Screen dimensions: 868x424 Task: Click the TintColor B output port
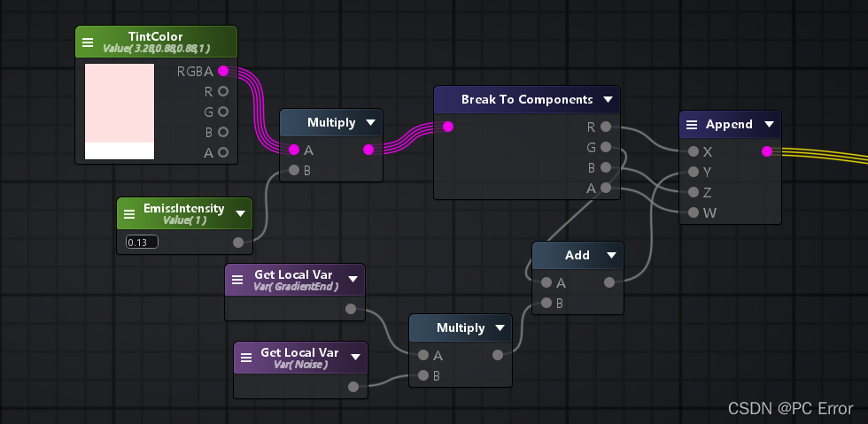coord(223,132)
